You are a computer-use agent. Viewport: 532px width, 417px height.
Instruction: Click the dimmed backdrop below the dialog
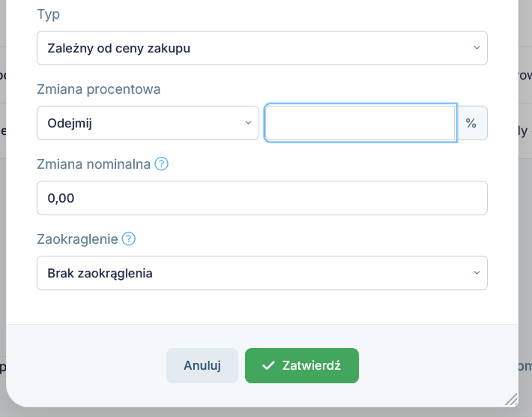(266, 412)
